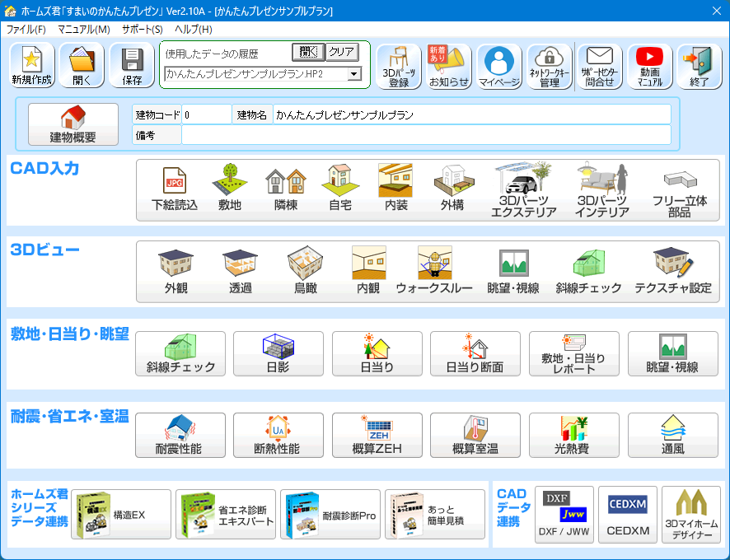The image size is (730, 560).
Task: Open the 光熱費 utility cost tool
Action: pos(573,436)
